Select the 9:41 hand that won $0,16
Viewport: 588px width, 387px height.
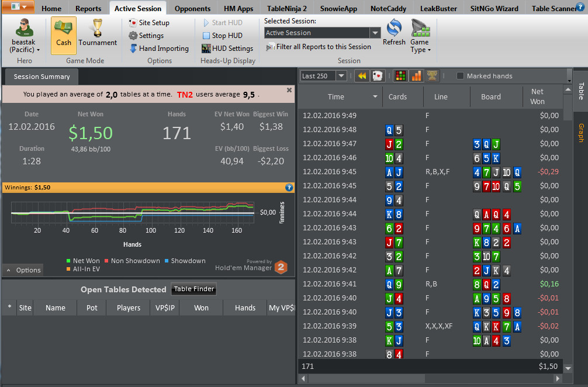pyautogui.click(x=431, y=284)
